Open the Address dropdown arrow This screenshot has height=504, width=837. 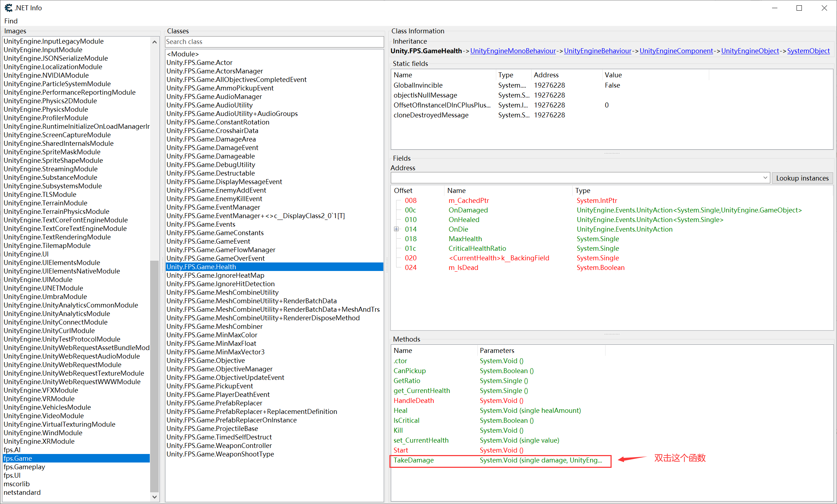click(x=765, y=178)
